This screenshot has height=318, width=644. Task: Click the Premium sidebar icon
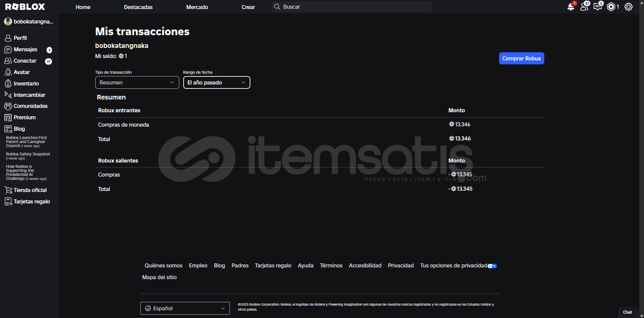(8, 118)
